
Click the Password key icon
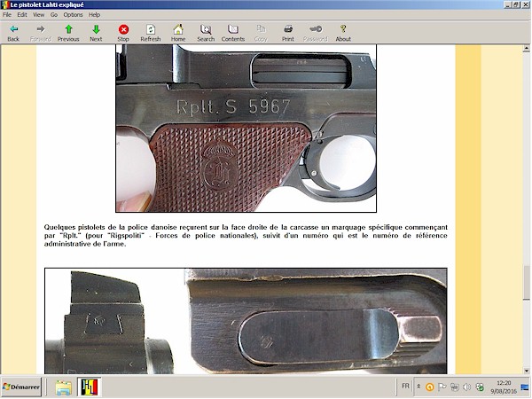click(x=316, y=34)
